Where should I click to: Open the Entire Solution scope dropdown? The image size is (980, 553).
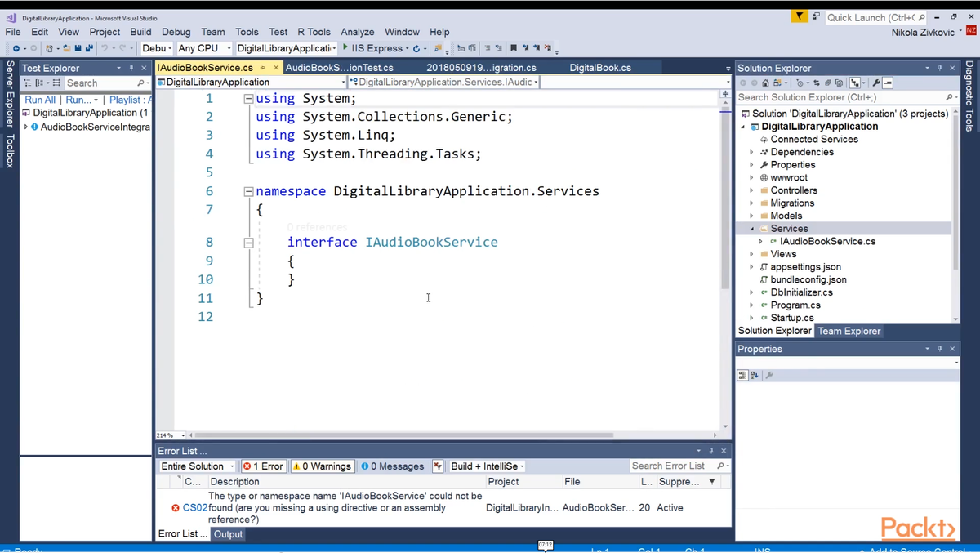click(x=198, y=466)
